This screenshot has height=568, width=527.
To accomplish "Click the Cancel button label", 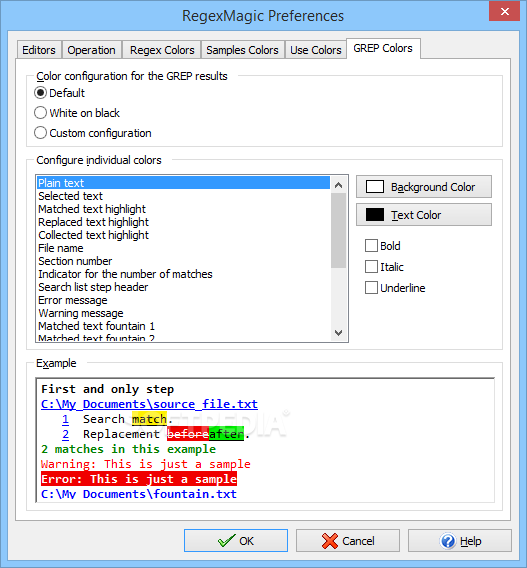I will (x=358, y=541).
